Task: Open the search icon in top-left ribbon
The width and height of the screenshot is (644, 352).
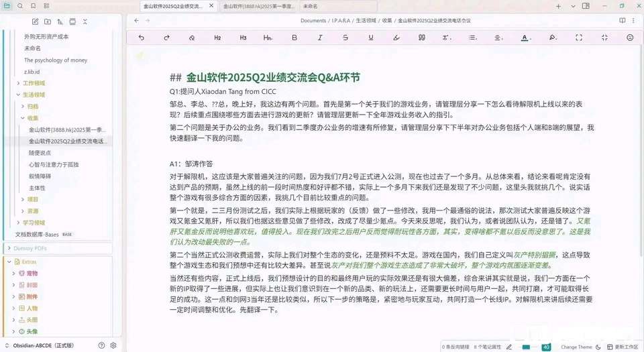Action: coord(20,6)
